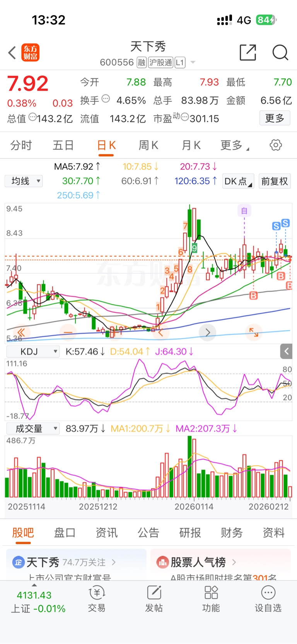Viewport: 297px width, 644px height.
Task: Select the 日K chart tab
Action: coord(106,145)
